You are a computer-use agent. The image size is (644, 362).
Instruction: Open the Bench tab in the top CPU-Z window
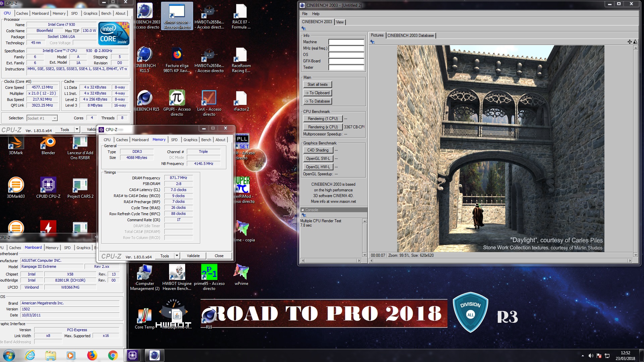tap(106, 13)
